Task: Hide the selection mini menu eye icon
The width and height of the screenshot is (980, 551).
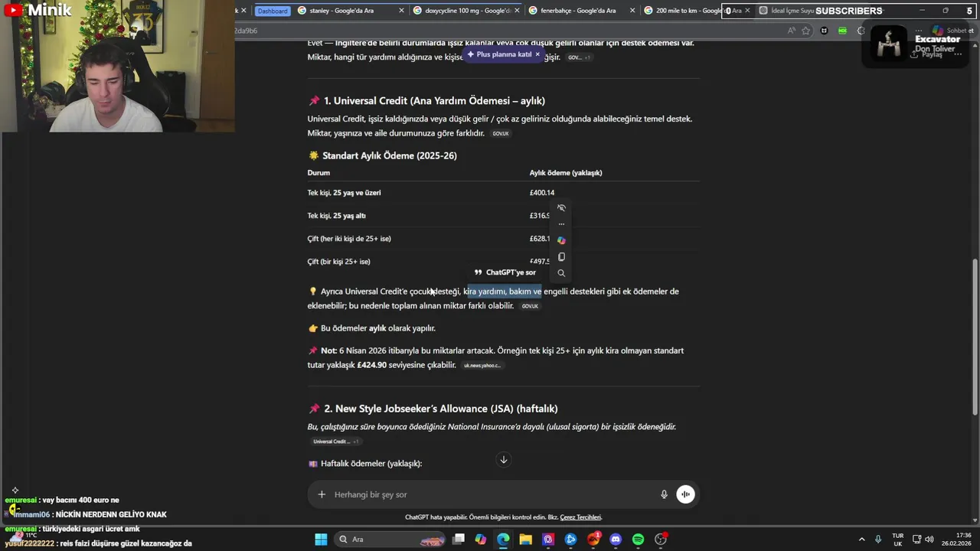Action: coord(561,208)
